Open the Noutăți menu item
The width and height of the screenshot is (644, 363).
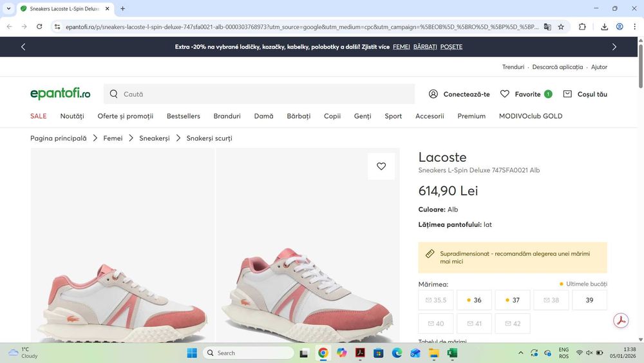coord(72,116)
